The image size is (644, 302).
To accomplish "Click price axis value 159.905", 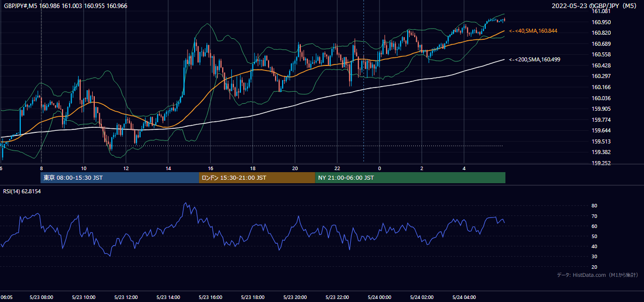I will click(x=601, y=109).
